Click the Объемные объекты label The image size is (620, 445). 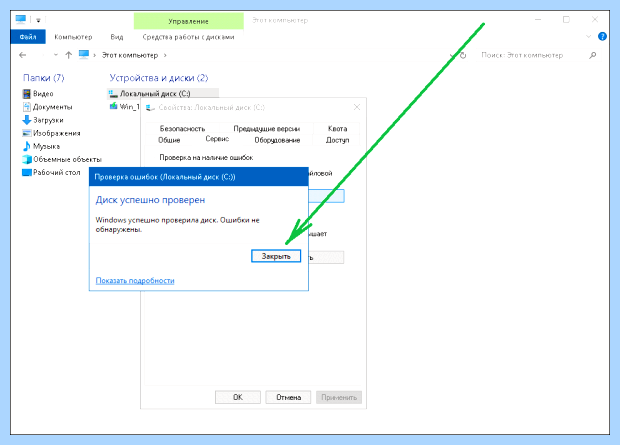(x=67, y=159)
